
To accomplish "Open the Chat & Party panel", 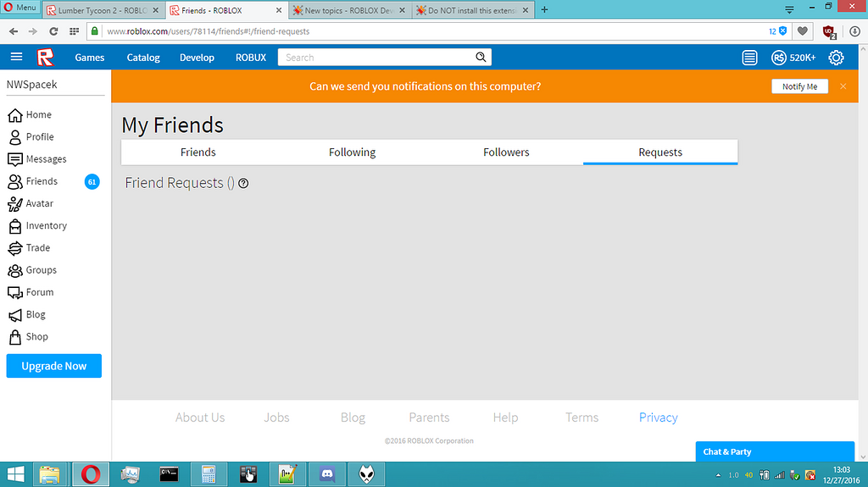I will pos(775,451).
